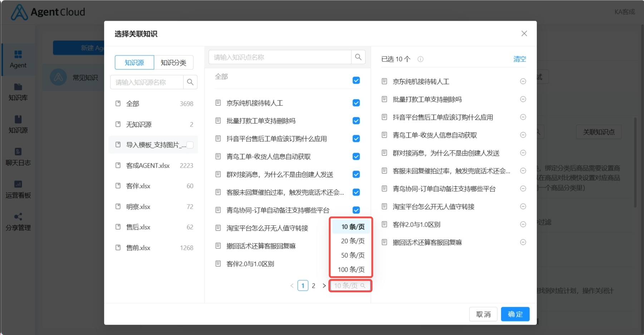Open the 分享管理 sidebar section
The height and width of the screenshot is (335, 644).
coord(18,222)
